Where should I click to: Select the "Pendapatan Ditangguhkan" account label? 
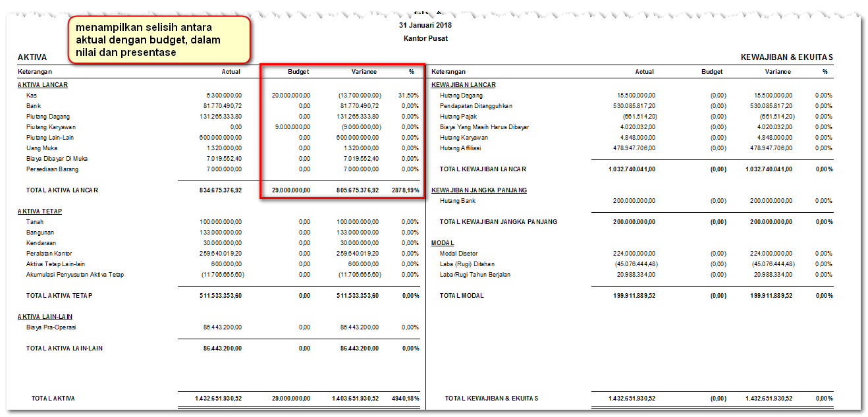[x=476, y=106]
